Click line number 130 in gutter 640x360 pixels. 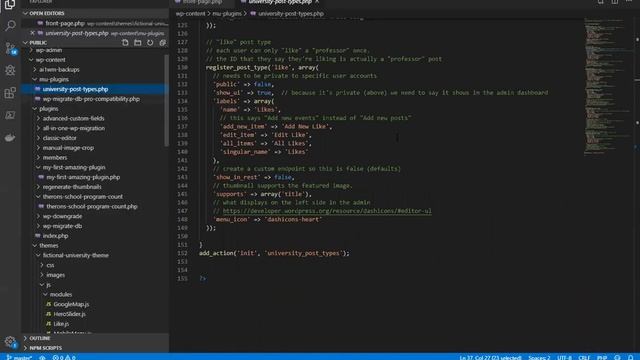point(182,67)
